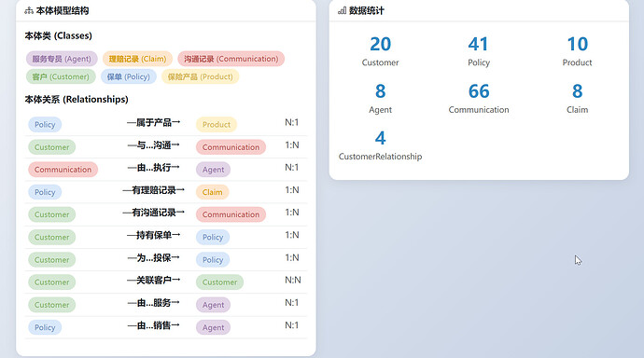Click the 本体模型结构 panel title
This screenshot has height=358, width=644.
(63, 10)
